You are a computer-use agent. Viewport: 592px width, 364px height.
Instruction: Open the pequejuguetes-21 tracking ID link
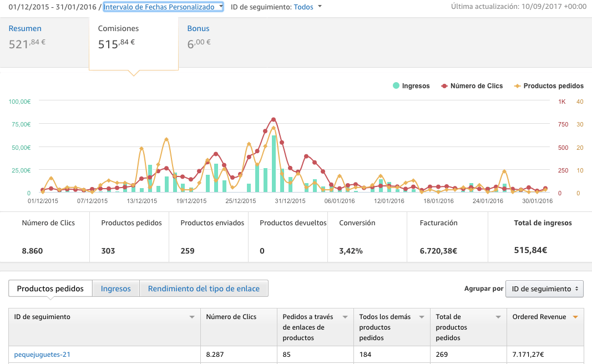tap(42, 355)
